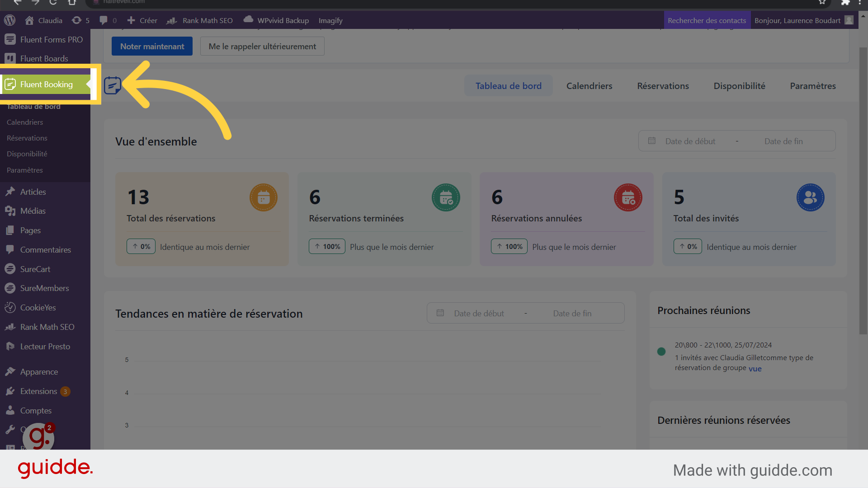Open the Fluent Forms PRO menu
The height and width of the screenshot is (488, 868).
click(45, 39)
